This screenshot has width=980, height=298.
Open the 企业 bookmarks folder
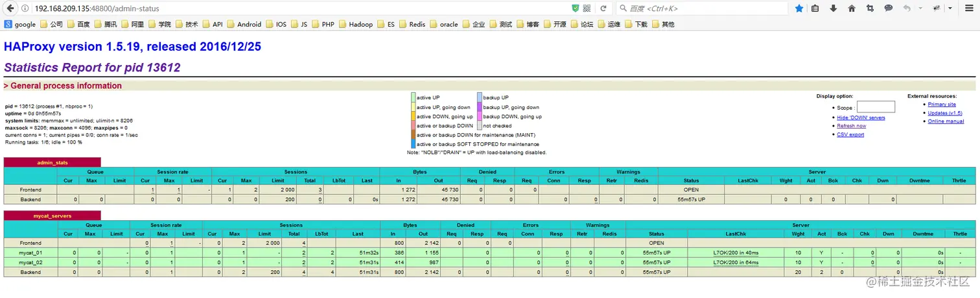tap(474, 24)
